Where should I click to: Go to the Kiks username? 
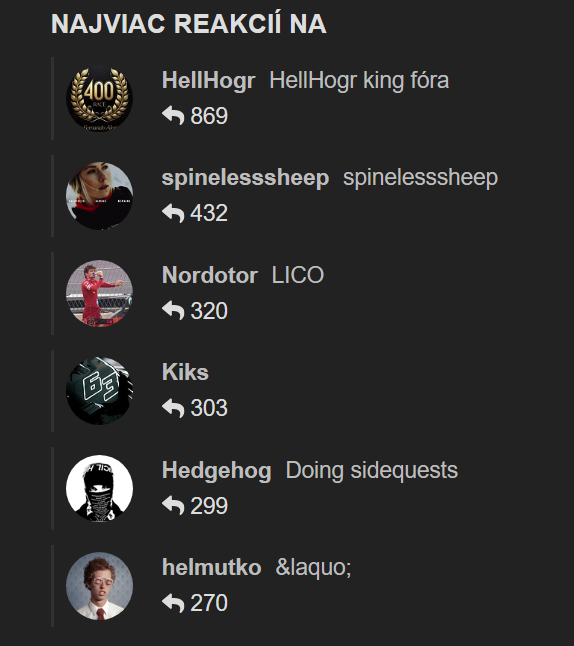(185, 372)
